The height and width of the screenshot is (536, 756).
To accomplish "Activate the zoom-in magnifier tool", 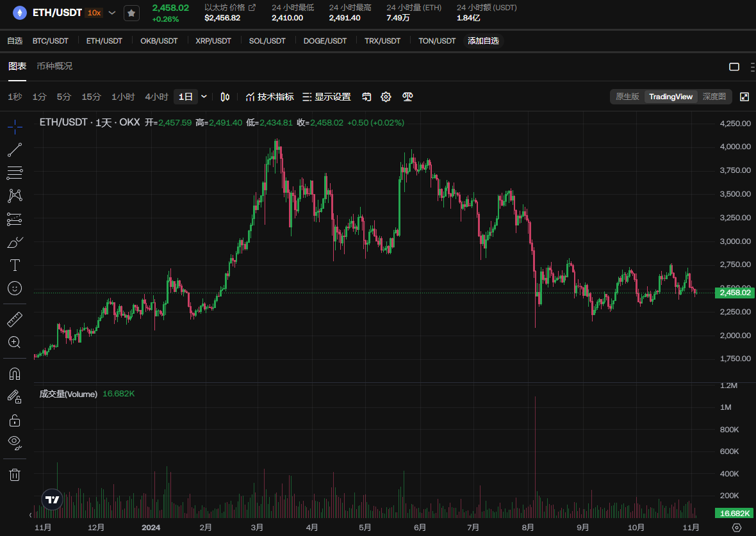I will (15, 342).
